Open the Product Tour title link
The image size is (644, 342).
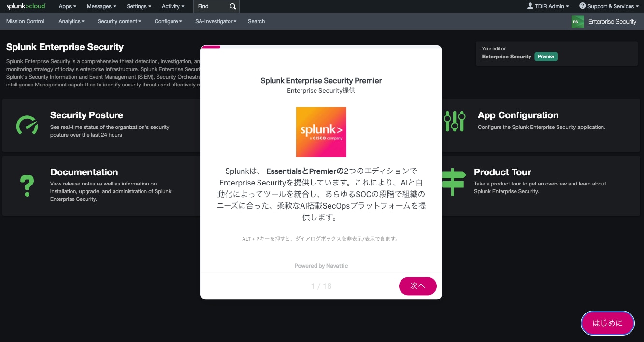point(502,172)
